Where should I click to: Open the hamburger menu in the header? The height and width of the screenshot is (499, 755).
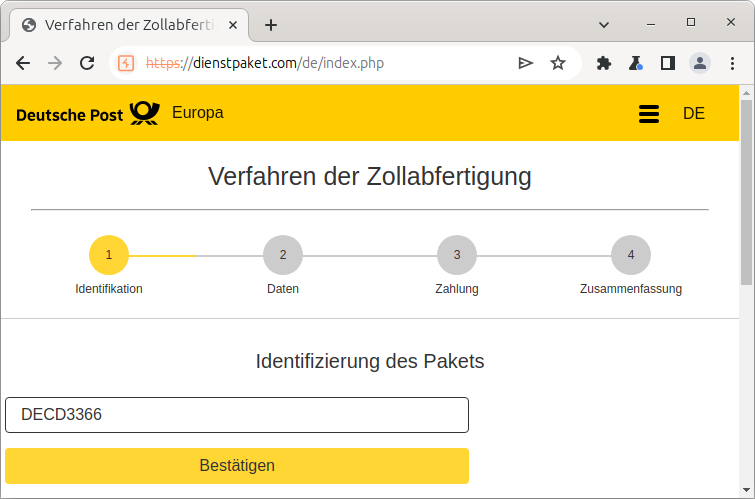point(649,114)
